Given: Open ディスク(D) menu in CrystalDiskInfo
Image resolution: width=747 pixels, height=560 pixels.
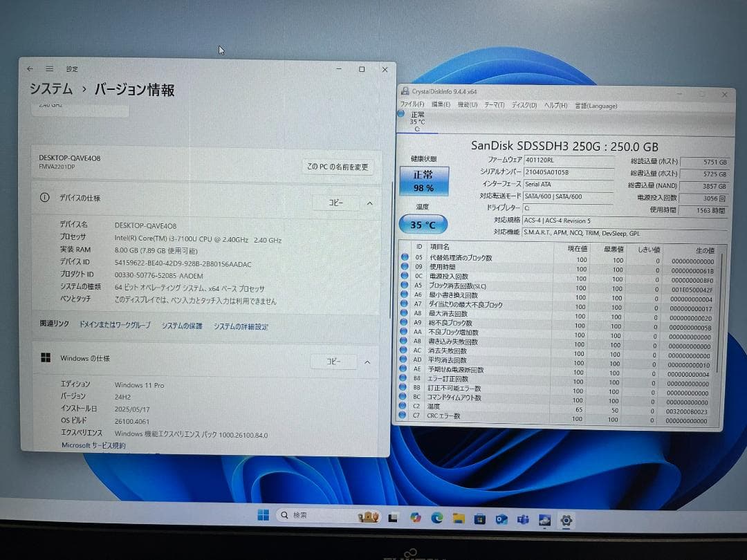Looking at the screenshot, I should click(x=524, y=105).
